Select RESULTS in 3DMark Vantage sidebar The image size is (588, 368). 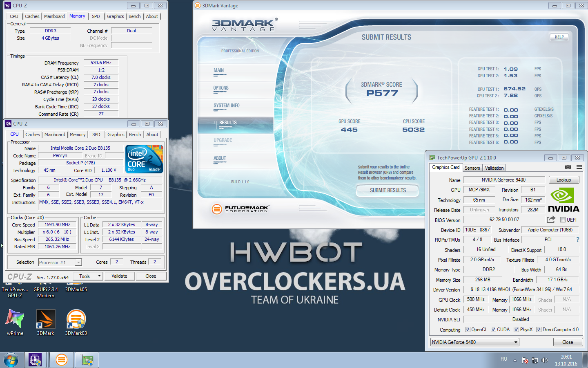235,124
